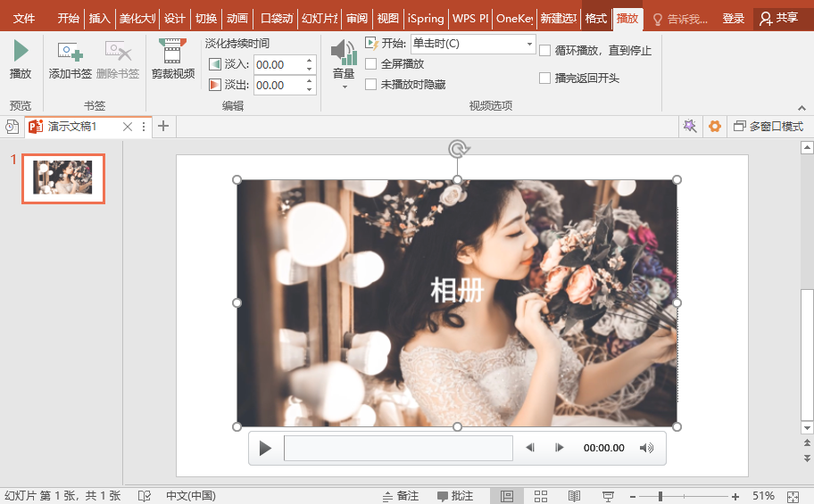Switch to Reading view
Screen dimensions: 814x504
pyautogui.click(x=574, y=496)
